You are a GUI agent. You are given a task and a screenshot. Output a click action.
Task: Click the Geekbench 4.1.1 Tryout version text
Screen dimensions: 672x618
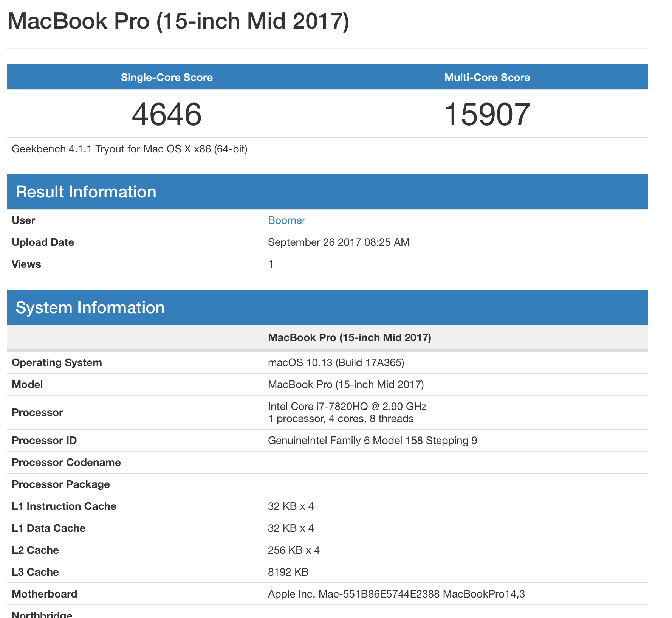pyautogui.click(x=130, y=149)
